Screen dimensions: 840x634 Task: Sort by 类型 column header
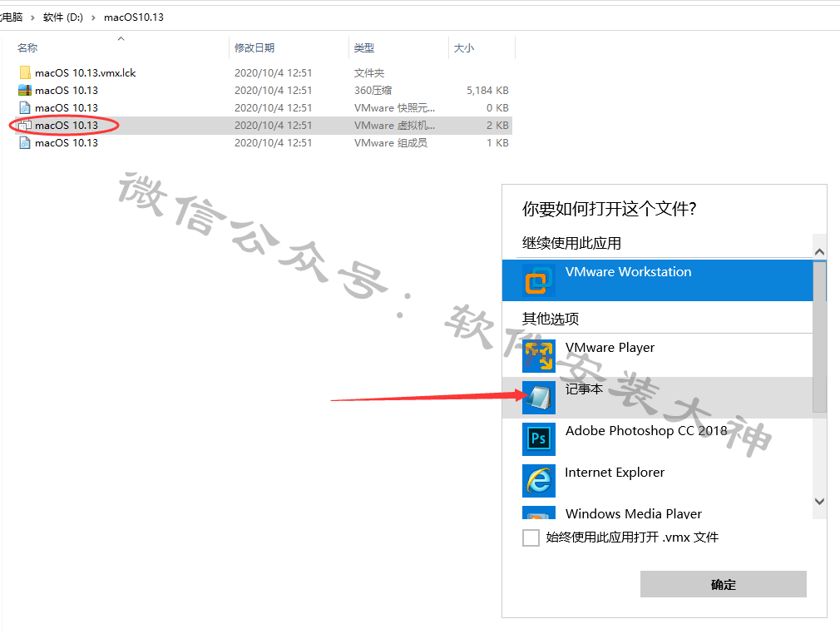point(364,47)
